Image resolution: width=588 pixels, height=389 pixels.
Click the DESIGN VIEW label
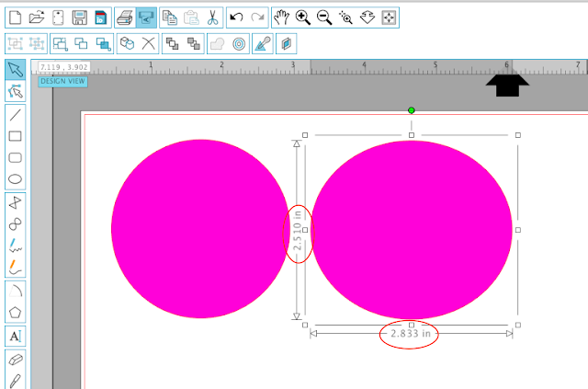pyautogui.click(x=62, y=81)
